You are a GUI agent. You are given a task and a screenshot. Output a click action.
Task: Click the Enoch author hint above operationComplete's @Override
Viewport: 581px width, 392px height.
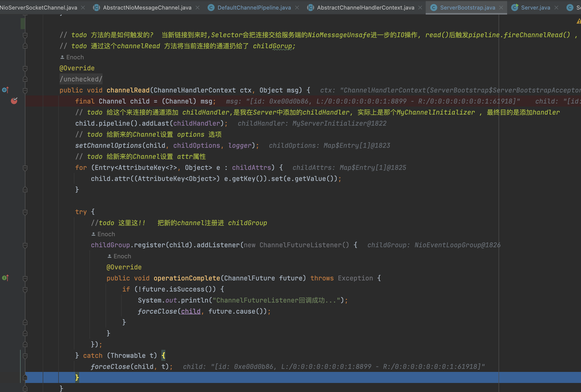tap(119, 256)
